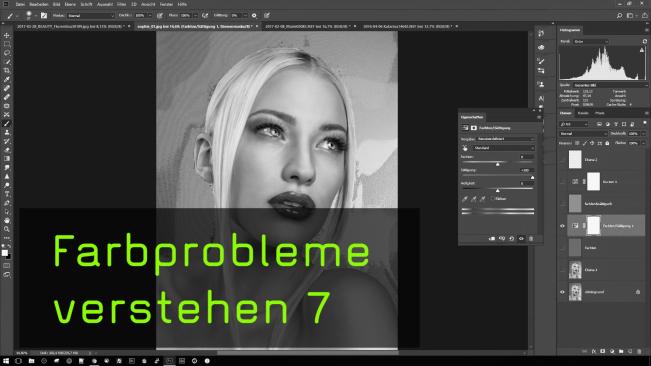Click the Hintergrund layer lock icon
This screenshot has height=366, width=651.
[638, 292]
